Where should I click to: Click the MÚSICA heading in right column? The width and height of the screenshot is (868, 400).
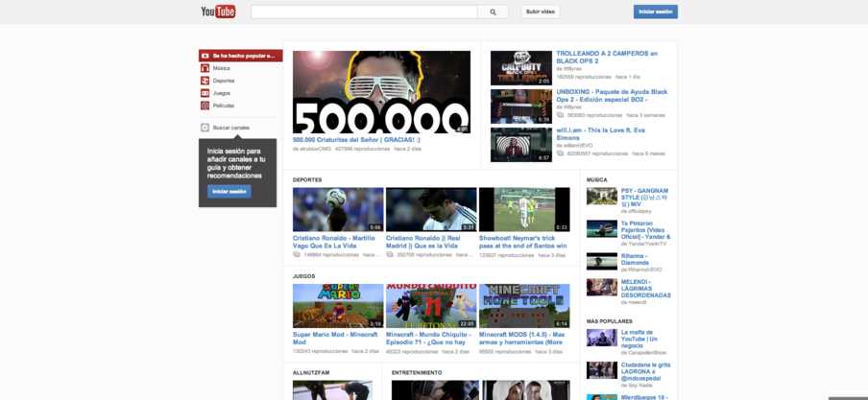597,179
